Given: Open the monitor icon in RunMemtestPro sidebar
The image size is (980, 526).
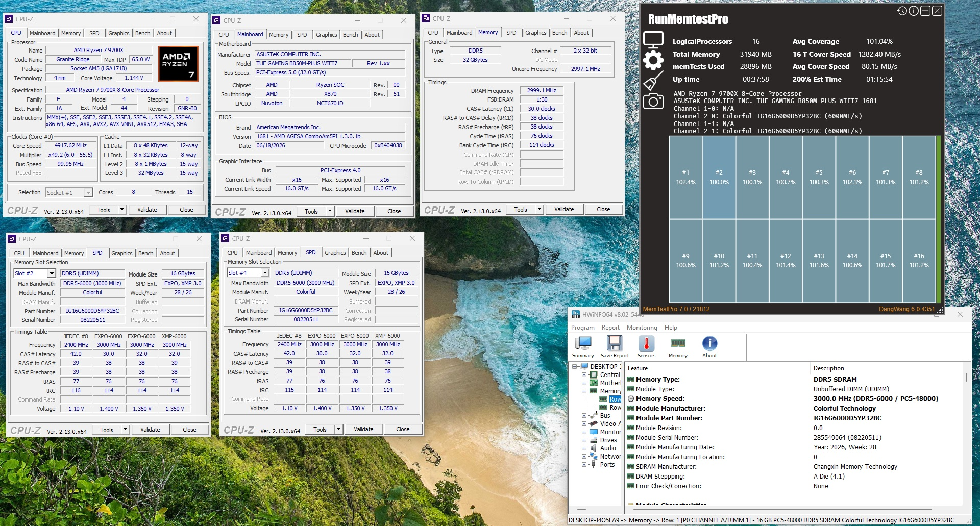Looking at the screenshot, I should coord(653,40).
